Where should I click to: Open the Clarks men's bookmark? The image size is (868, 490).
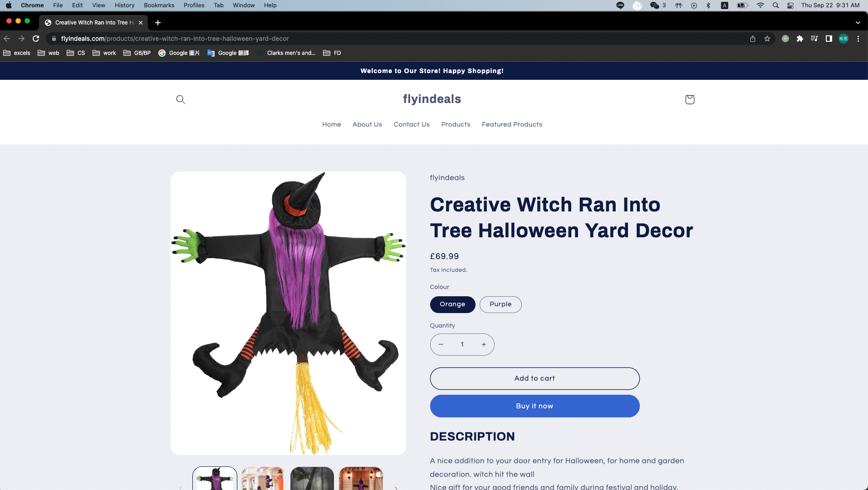286,53
